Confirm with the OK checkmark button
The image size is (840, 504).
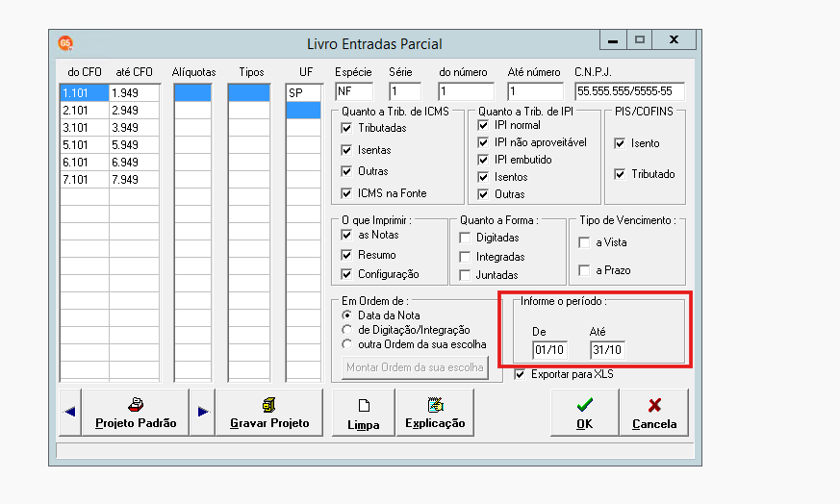coord(584,413)
